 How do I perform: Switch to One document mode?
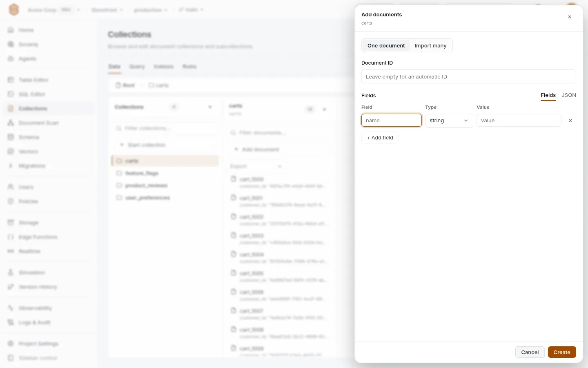[x=386, y=45]
